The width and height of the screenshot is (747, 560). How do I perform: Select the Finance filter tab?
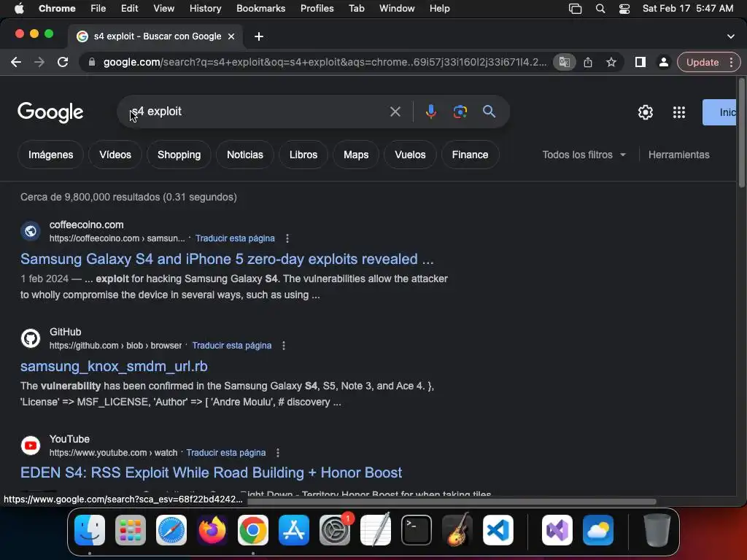(470, 155)
